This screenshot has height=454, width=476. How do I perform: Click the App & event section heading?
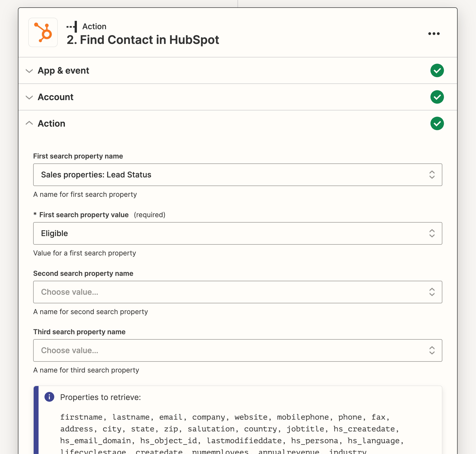click(x=63, y=71)
